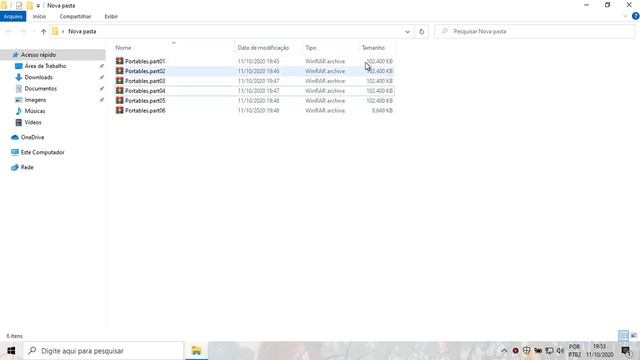The image size is (640, 360).
Task: Open the volume control in system tray
Action: 560,351
